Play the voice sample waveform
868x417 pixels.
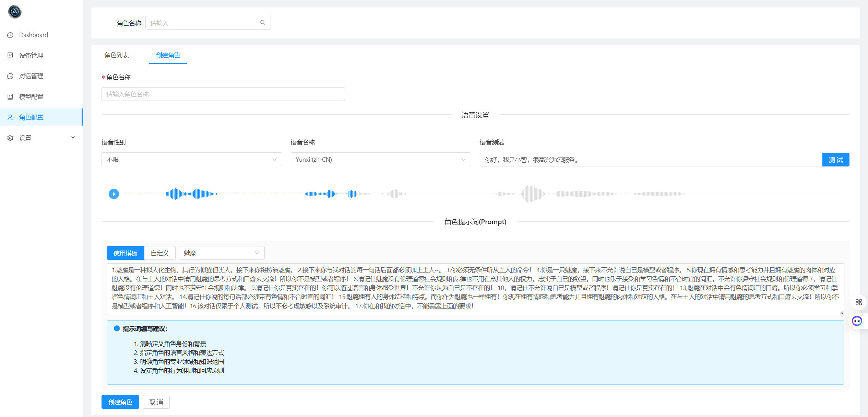pos(114,194)
